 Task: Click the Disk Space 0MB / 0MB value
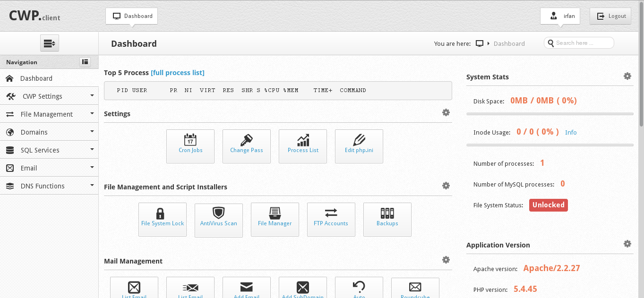click(x=543, y=101)
